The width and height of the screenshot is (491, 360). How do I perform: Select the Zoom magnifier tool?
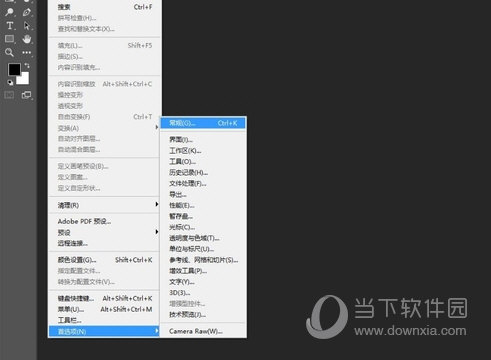coord(9,52)
